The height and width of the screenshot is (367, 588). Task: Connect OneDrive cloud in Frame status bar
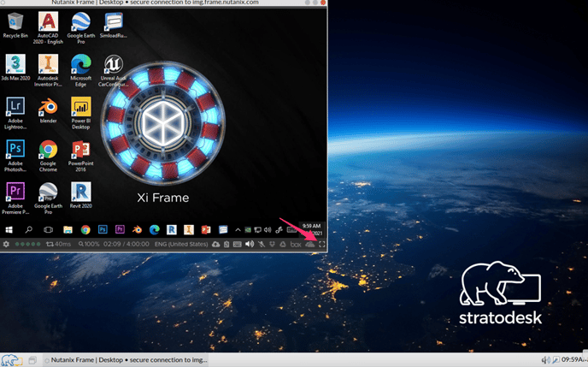coord(309,245)
